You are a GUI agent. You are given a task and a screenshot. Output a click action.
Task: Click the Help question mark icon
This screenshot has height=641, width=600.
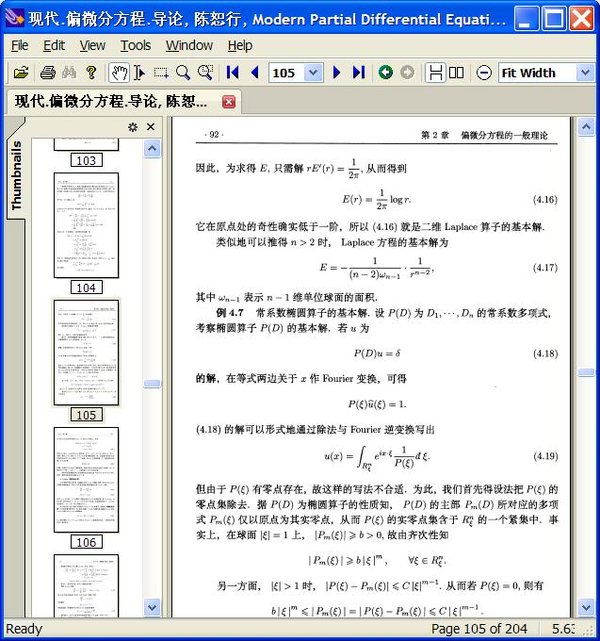click(91, 73)
